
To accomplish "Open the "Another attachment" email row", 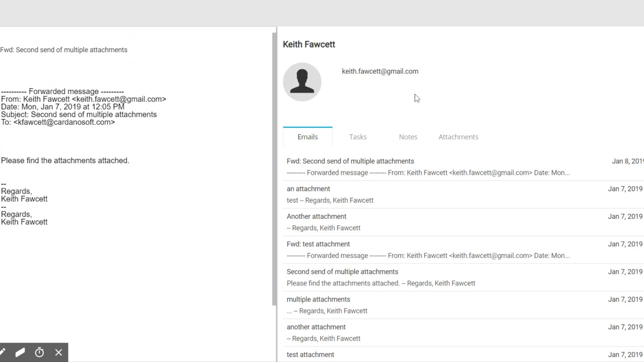I will click(316, 217).
